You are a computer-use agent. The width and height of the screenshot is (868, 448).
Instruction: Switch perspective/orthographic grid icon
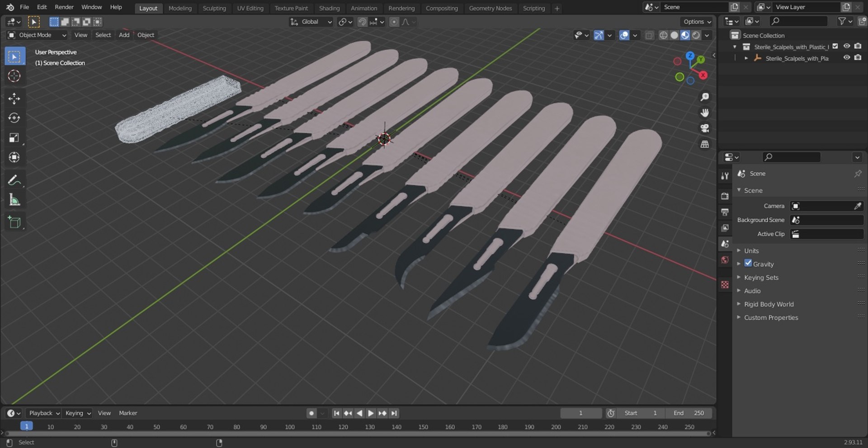704,144
